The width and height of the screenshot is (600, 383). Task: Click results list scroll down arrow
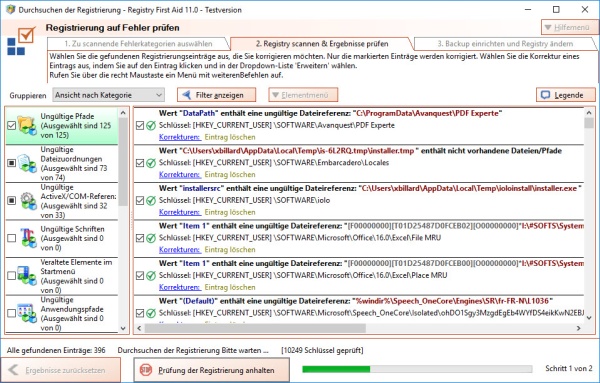pyautogui.click(x=589, y=318)
